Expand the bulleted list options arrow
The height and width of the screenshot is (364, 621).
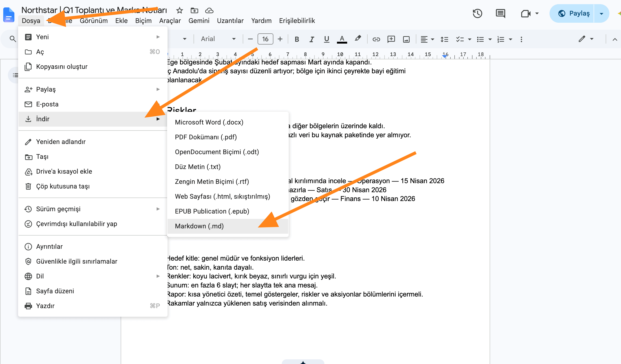pos(490,39)
